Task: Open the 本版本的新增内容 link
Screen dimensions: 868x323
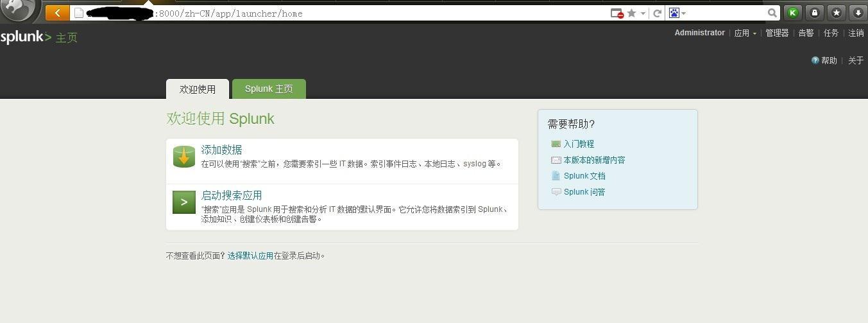Action: [x=594, y=160]
